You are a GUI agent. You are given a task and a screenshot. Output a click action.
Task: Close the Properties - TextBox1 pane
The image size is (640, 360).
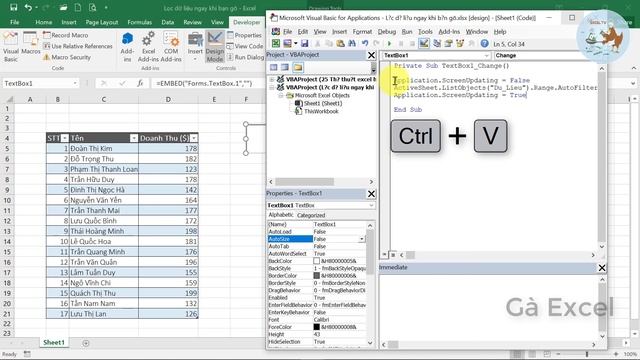[371, 194]
